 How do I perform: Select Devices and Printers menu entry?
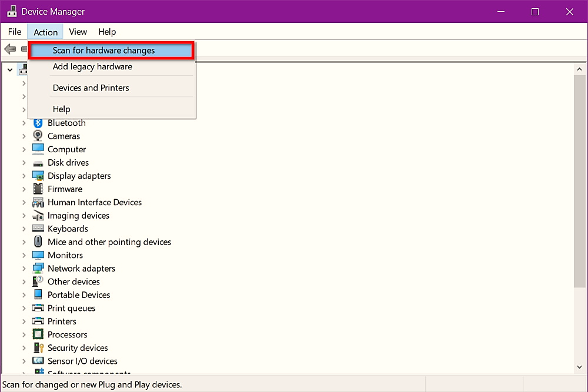112,88
